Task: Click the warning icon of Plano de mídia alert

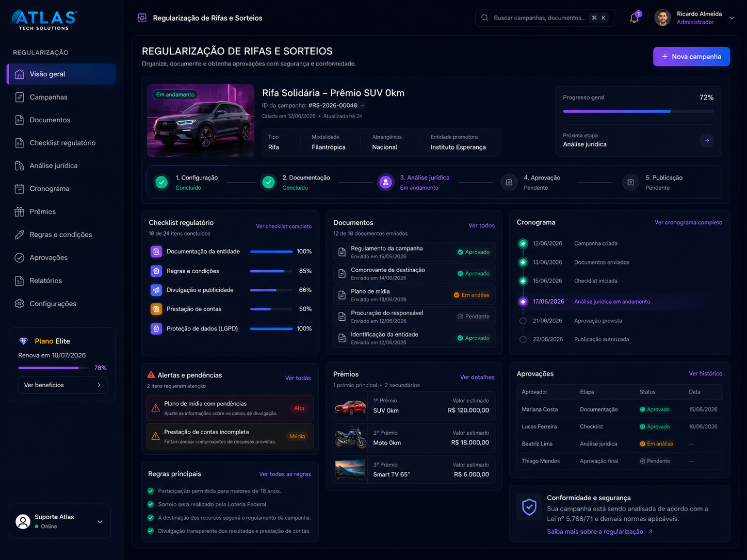Action: pos(155,408)
